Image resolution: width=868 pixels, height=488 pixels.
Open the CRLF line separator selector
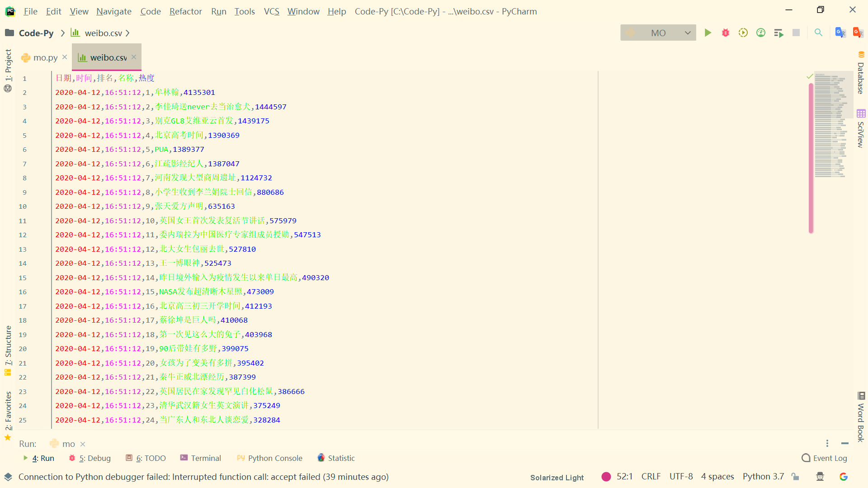(651, 476)
